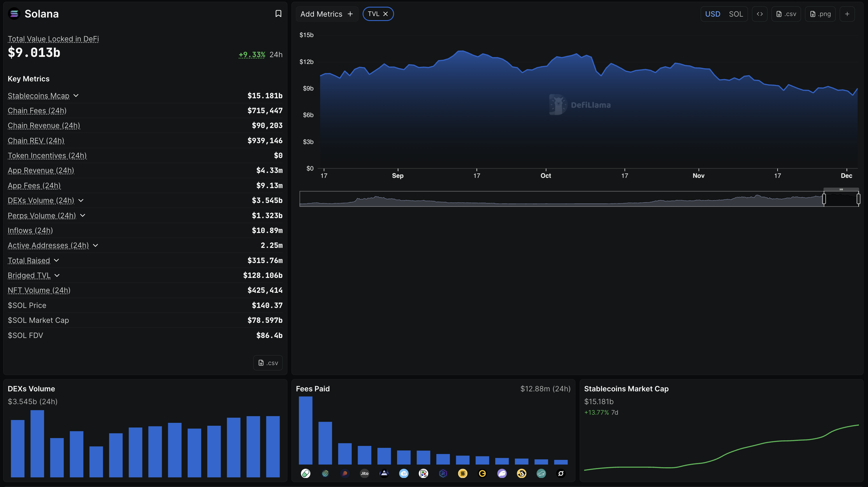The width and height of the screenshot is (868, 487).
Task: Click the Solana logo next to the page title
Action: point(14,13)
